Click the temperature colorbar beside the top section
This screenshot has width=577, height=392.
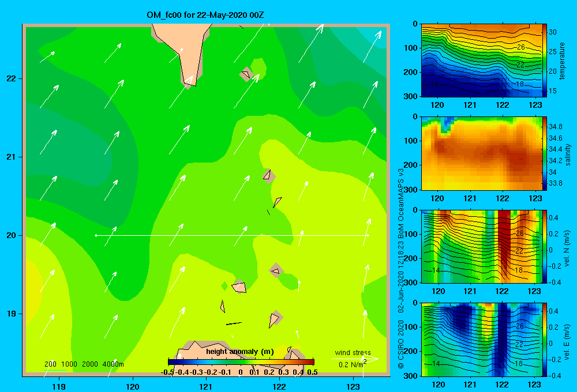click(544, 61)
